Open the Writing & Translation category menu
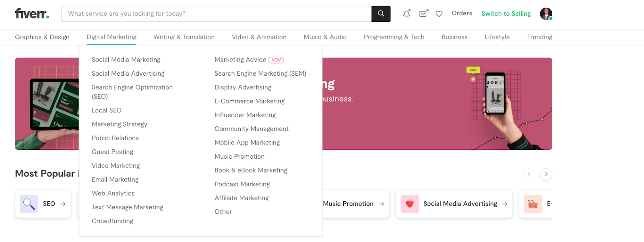The image size is (644, 242). (184, 37)
